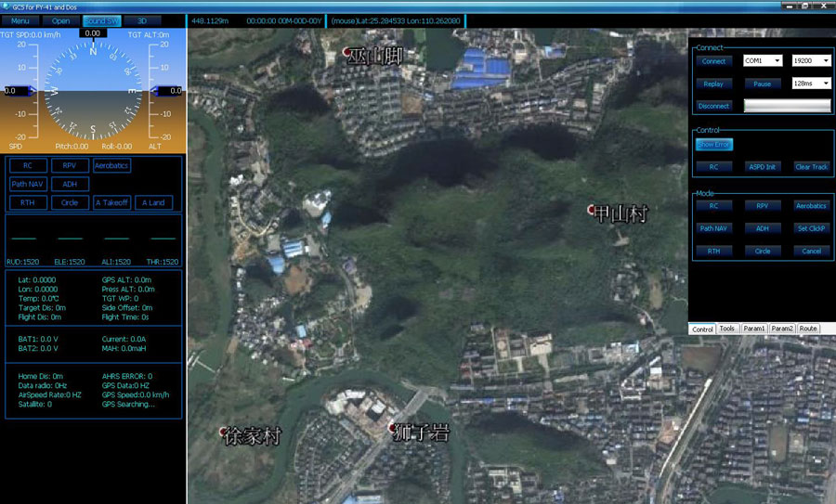Click the Cancel button in Mode group
Viewport: 836px width, 504px height.
click(x=811, y=251)
